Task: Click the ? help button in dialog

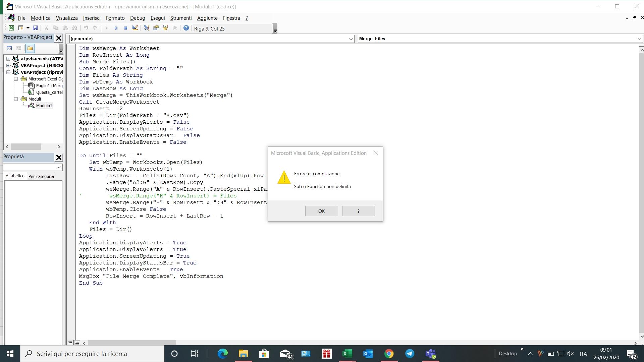Action: point(358,211)
